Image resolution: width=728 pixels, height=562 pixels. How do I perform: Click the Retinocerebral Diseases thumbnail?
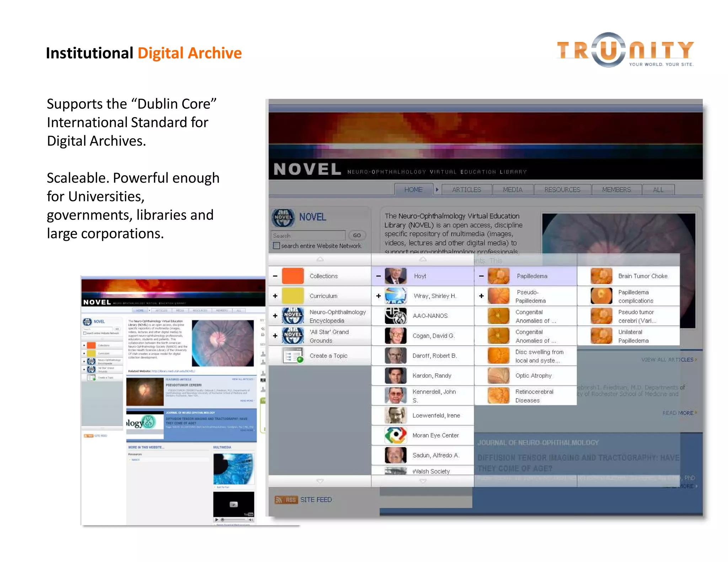pos(499,395)
